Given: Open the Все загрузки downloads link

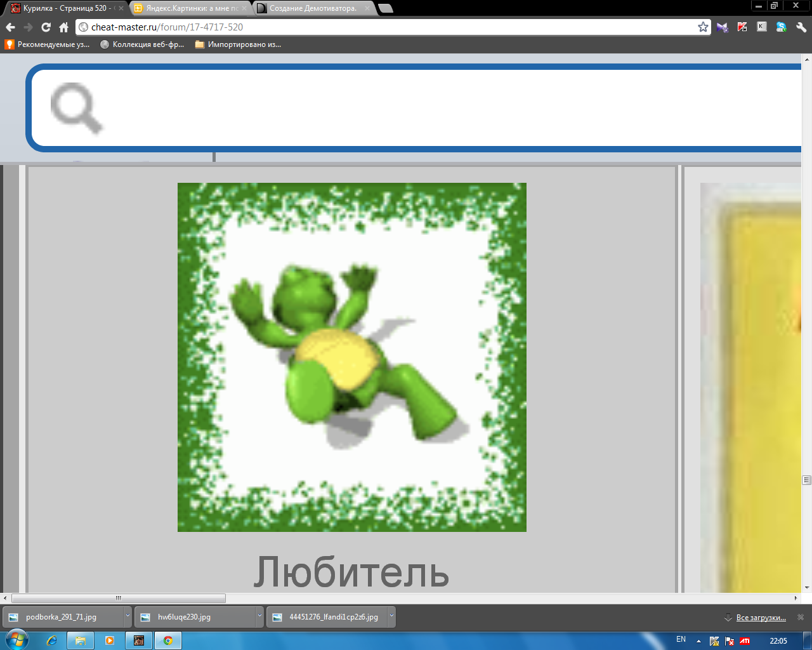Looking at the screenshot, I should coord(761,618).
